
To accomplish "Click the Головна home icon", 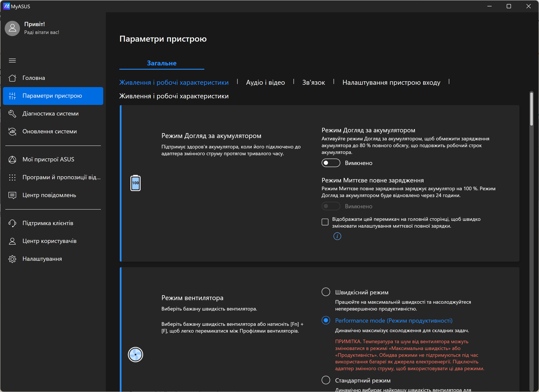I will (x=12, y=78).
